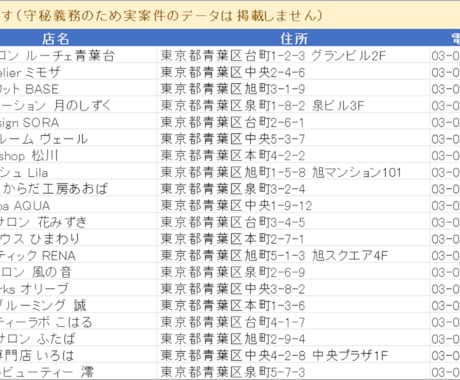Select address cell 泉町2-6-9
The height and width of the screenshot is (380, 460).
click(x=293, y=272)
